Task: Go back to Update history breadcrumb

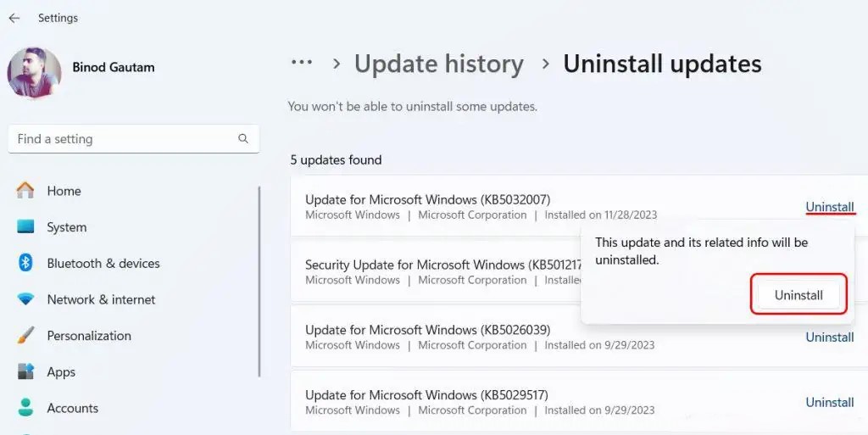Action: click(439, 64)
